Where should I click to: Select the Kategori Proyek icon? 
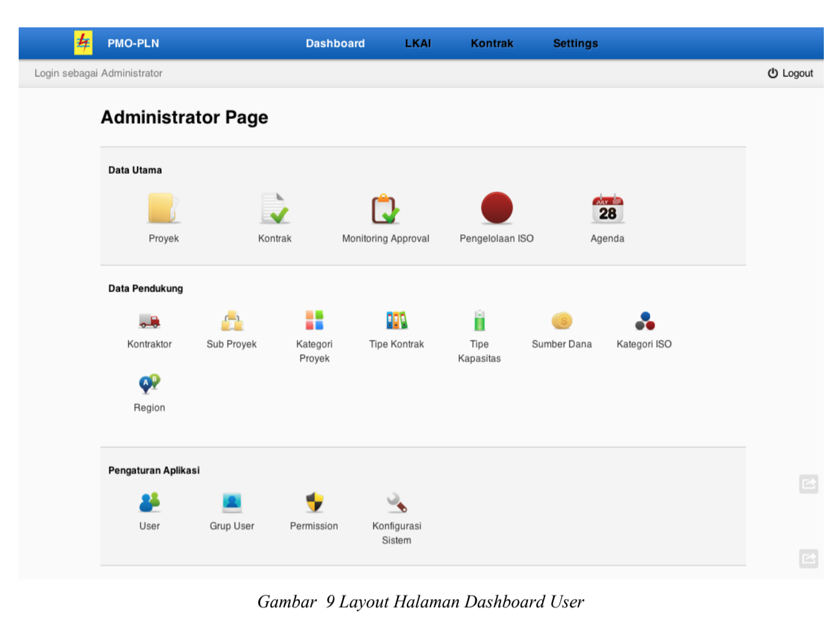pos(314,321)
